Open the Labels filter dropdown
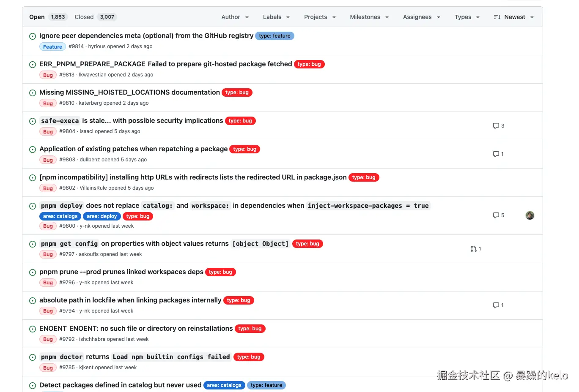 276,17
